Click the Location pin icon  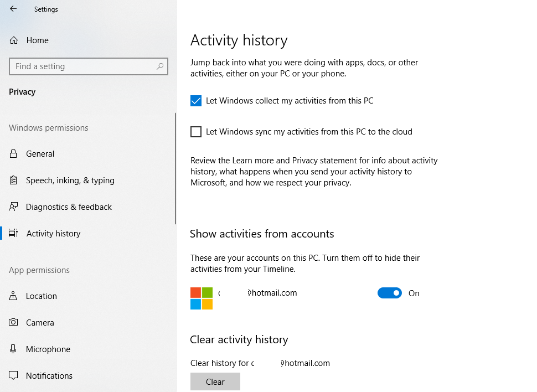click(x=13, y=296)
